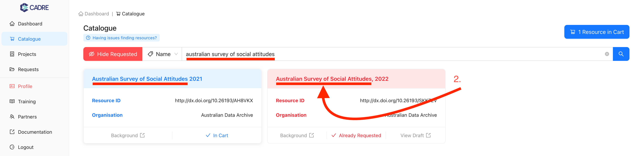Click the 1 Resource in Cart button
644x156 pixels.
click(x=596, y=32)
